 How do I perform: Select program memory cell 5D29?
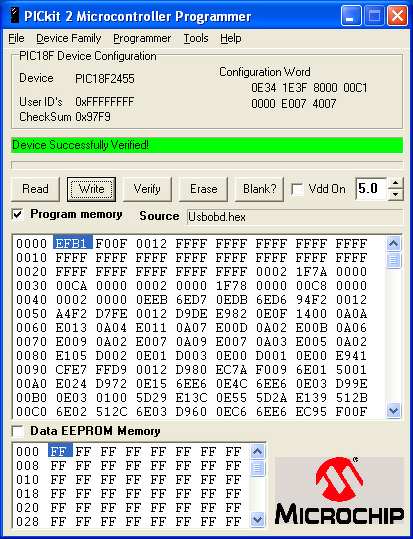(151, 397)
